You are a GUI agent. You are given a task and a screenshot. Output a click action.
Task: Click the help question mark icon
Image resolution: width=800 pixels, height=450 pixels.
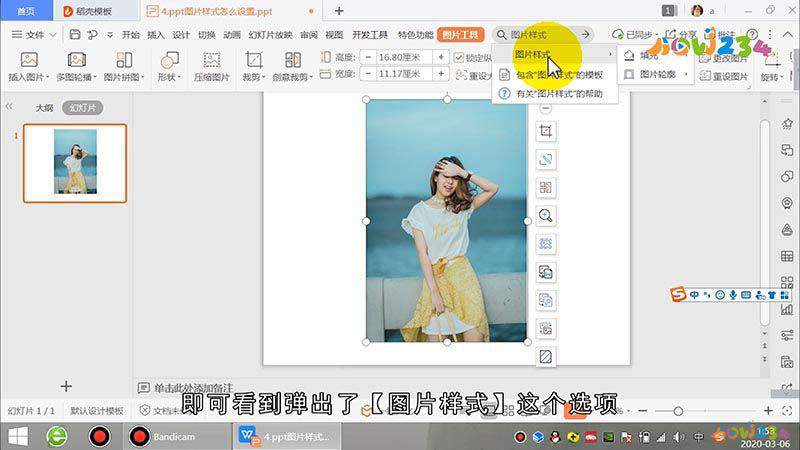[752, 35]
